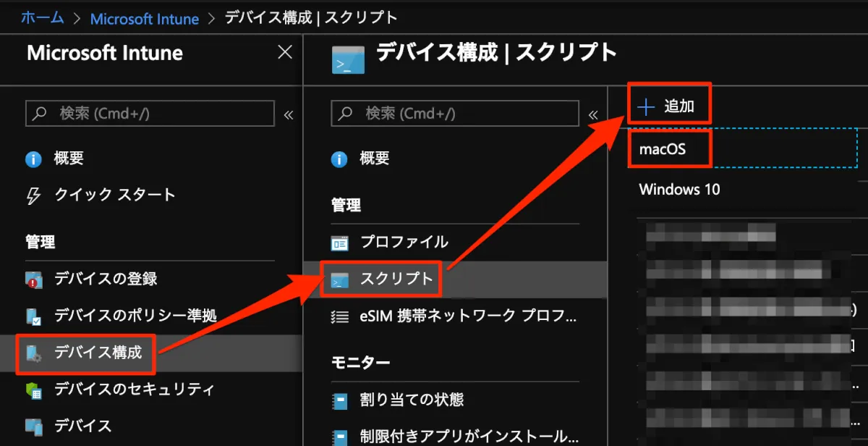Click the デバイスのポリシー準拠 icon
This screenshot has height=446, width=868.
click(33, 316)
